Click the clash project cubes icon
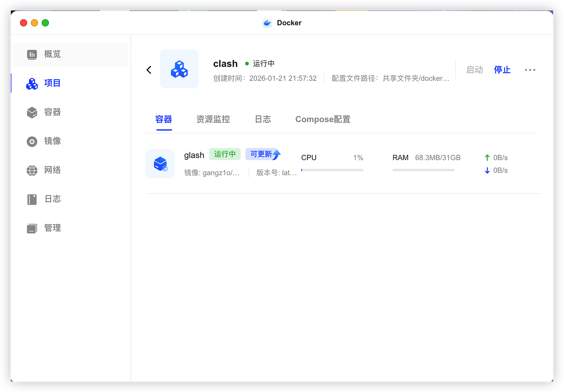The width and height of the screenshot is (564, 392). pyautogui.click(x=179, y=69)
